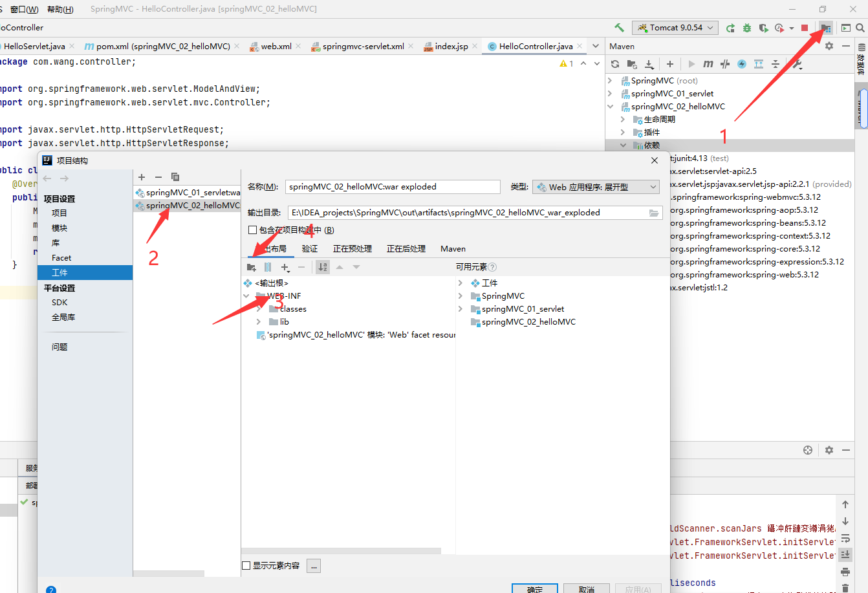This screenshot has height=593, width=868.
Task: Create archive in output layout
Action: [x=268, y=267]
